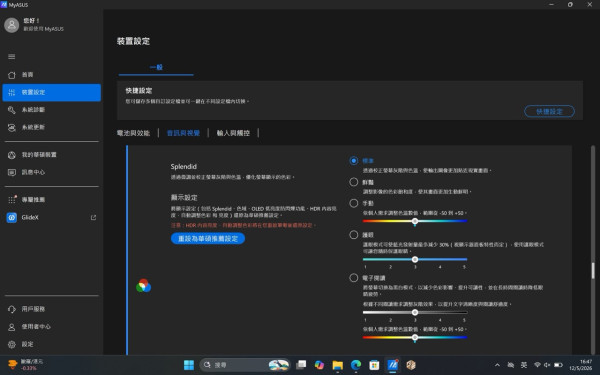Open 訊息中心 message center
Screen dimensions: 600x375
[x=52, y=172]
